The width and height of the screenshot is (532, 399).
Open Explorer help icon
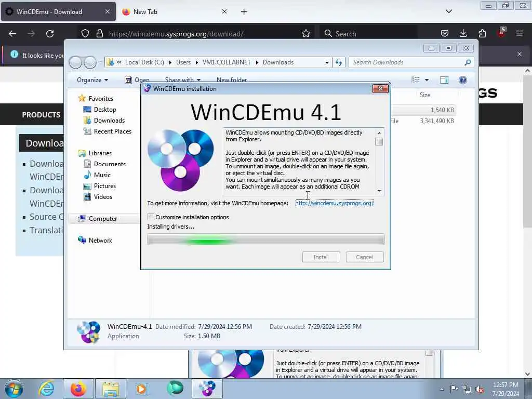[x=463, y=80]
